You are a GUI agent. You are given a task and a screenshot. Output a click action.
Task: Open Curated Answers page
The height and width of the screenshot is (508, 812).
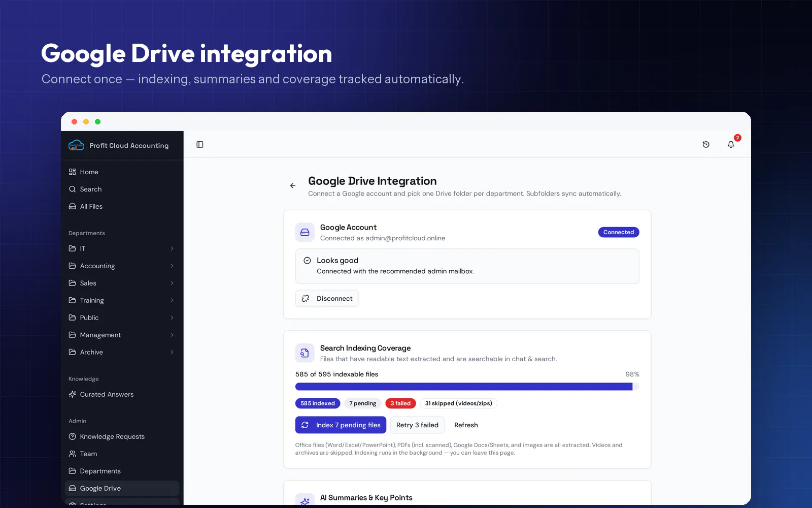click(122, 395)
